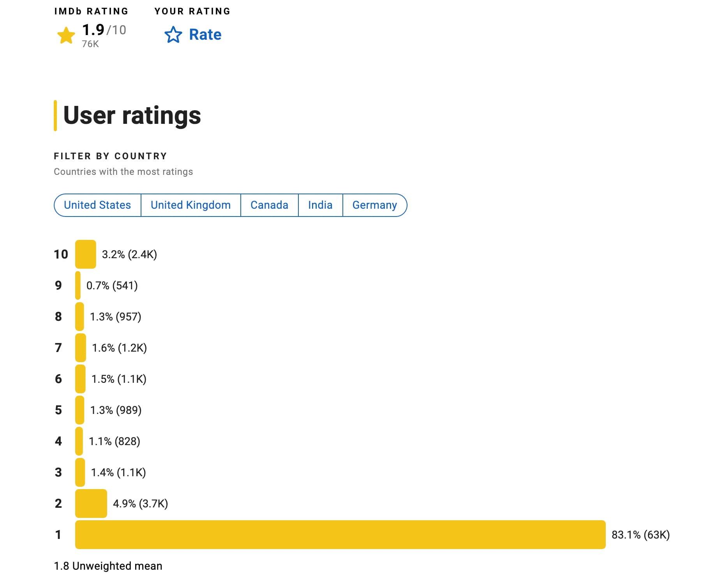This screenshot has height=588, width=702.
Task: Click the 9-star rating bar
Action: 78,285
